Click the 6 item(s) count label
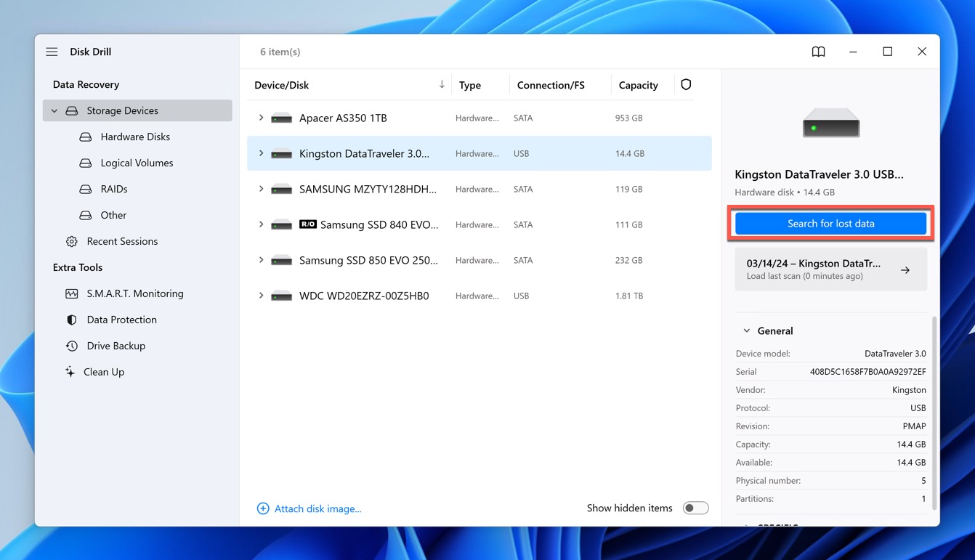Image resolution: width=975 pixels, height=560 pixels. 280,52
